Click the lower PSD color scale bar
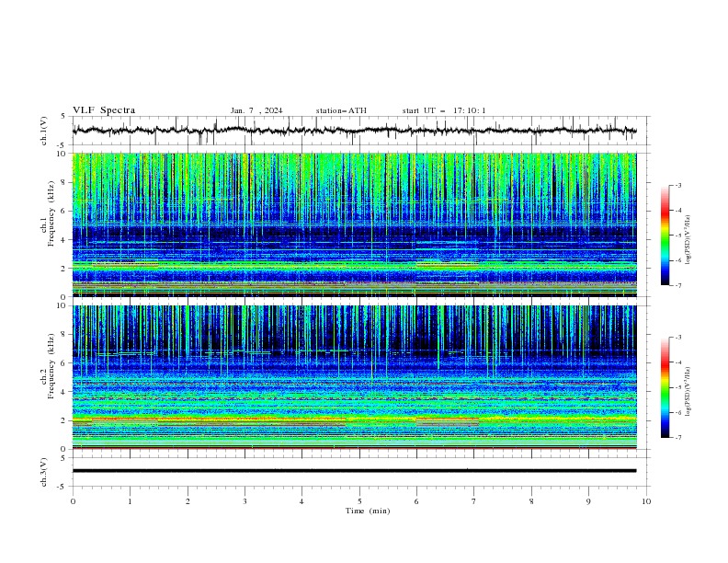Screen dimensions: 728x563 [665, 387]
